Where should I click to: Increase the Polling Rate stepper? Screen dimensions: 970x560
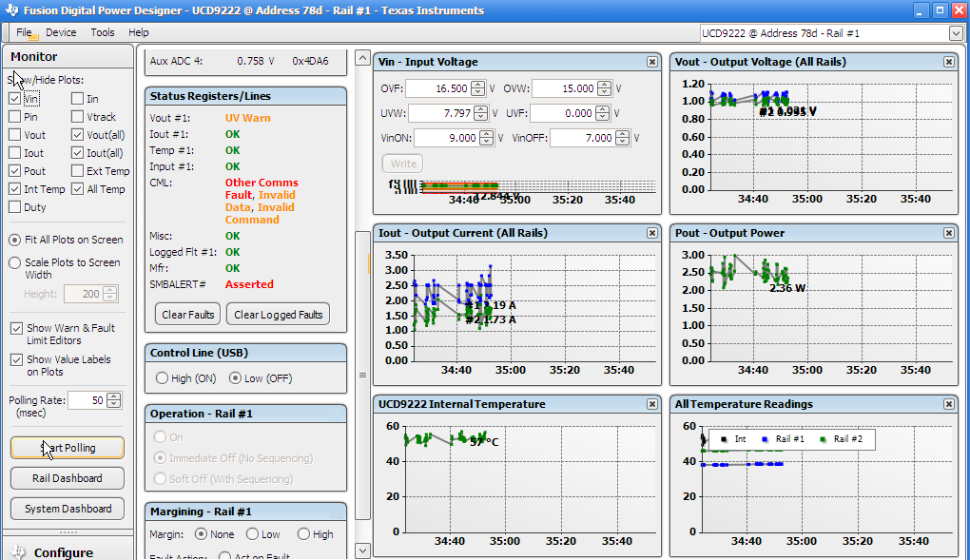click(114, 397)
